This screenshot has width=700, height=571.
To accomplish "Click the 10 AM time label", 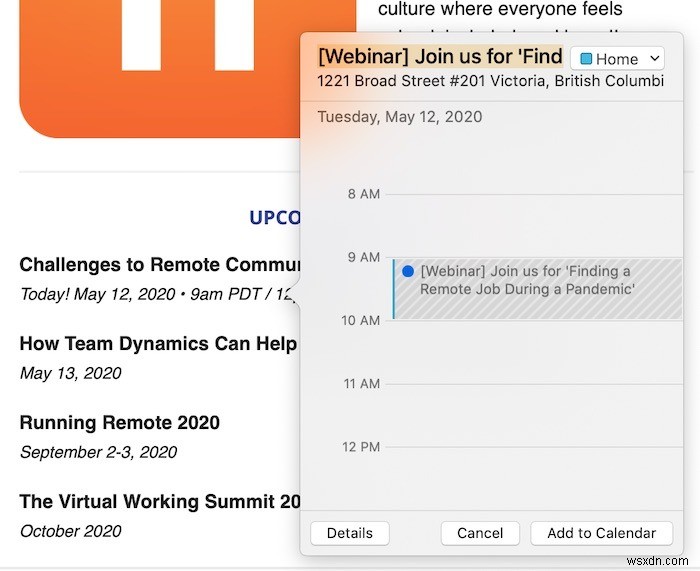I will tap(361, 321).
